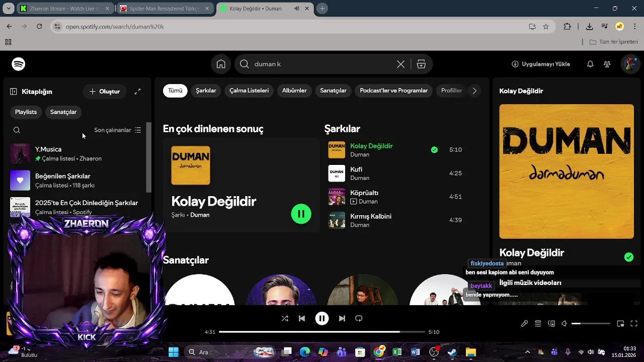The image size is (644, 362).
Task: Click the Spotify search input field
Action: point(322,64)
